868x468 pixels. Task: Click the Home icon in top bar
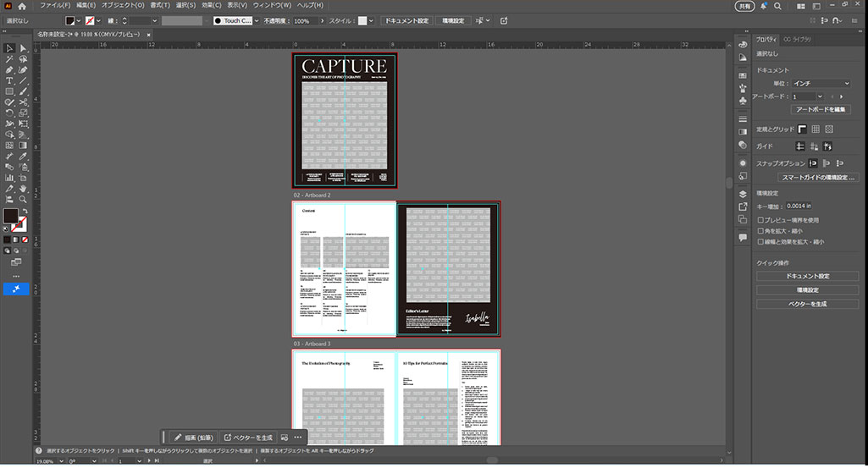(x=22, y=6)
